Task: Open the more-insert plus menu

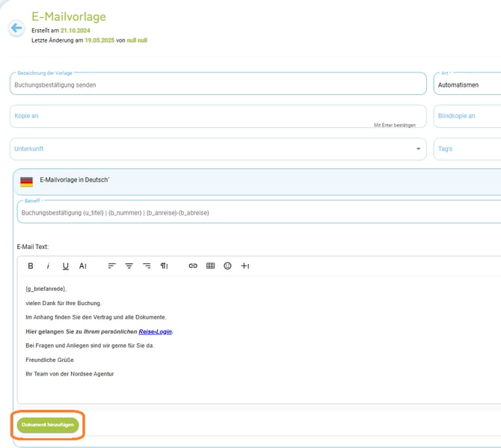Action: [x=245, y=266]
